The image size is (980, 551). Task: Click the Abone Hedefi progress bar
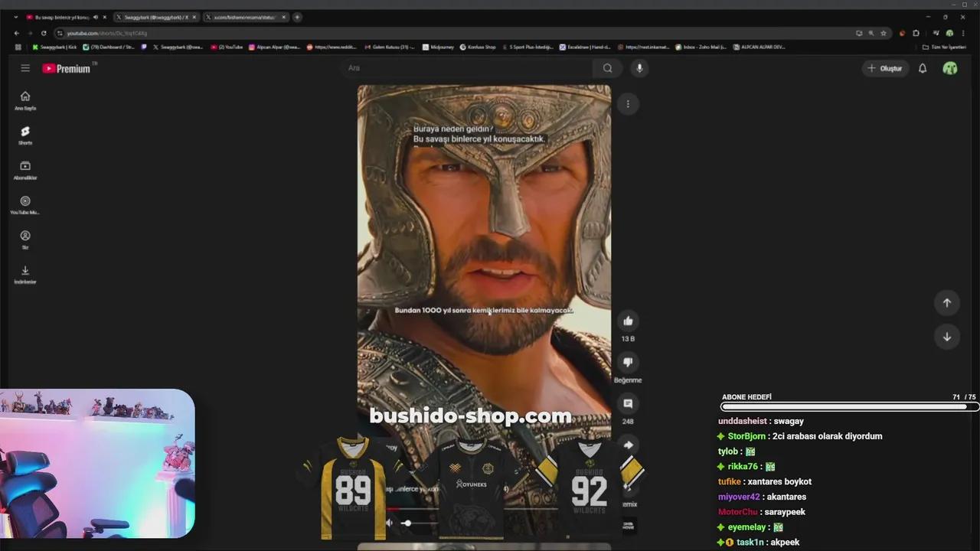[x=848, y=407]
